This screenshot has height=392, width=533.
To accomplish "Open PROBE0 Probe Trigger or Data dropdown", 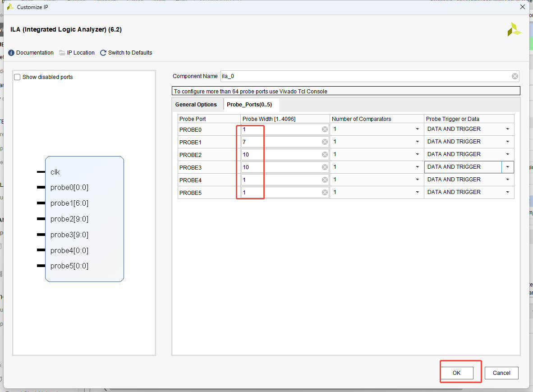I will [x=507, y=129].
